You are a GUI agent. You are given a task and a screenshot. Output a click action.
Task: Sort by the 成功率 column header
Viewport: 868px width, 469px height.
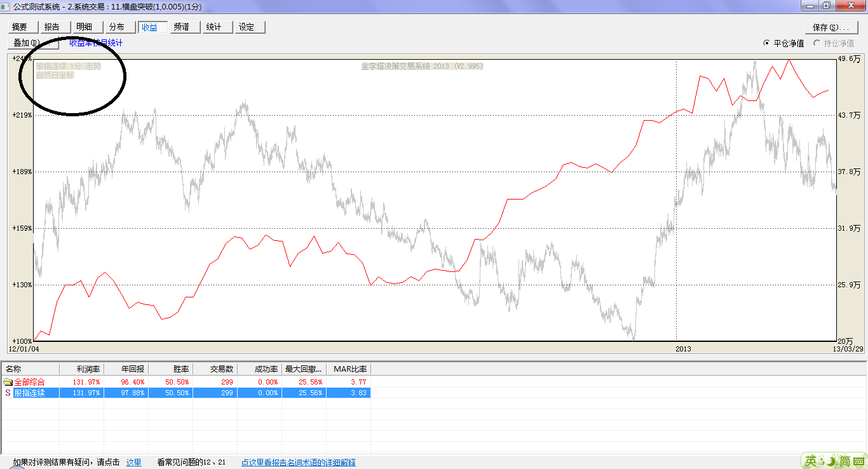click(259, 369)
